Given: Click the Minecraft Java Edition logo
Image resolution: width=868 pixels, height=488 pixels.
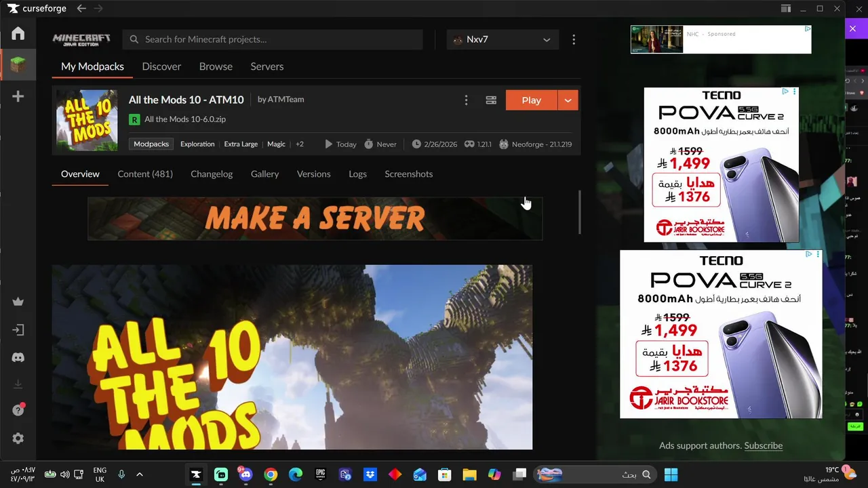Looking at the screenshot, I should tap(81, 39).
